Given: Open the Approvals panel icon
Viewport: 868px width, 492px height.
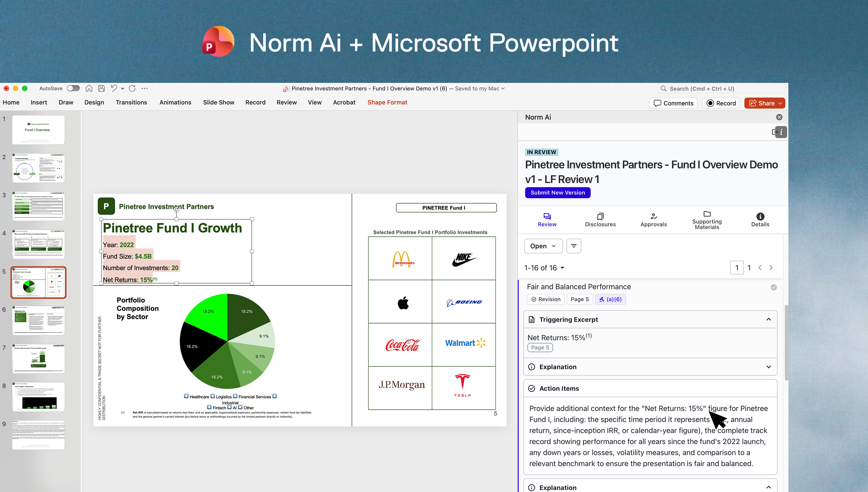Looking at the screenshot, I should point(654,216).
